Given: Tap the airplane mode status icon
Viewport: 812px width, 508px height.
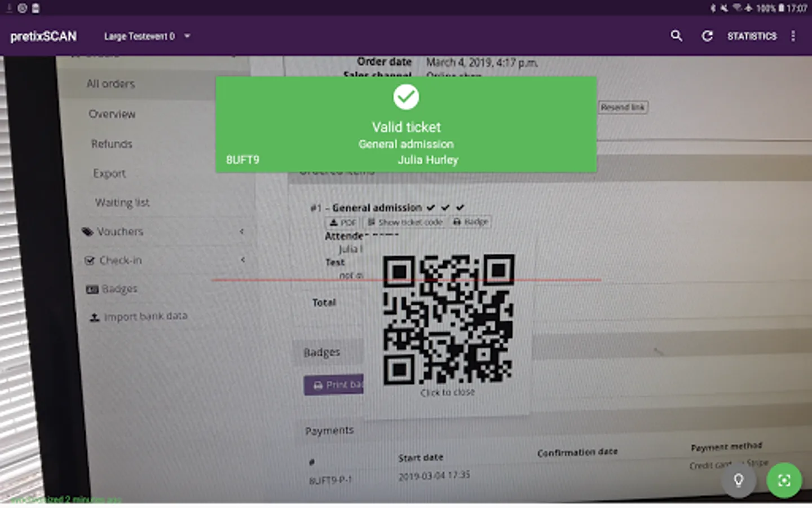Looking at the screenshot, I should point(748,8).
